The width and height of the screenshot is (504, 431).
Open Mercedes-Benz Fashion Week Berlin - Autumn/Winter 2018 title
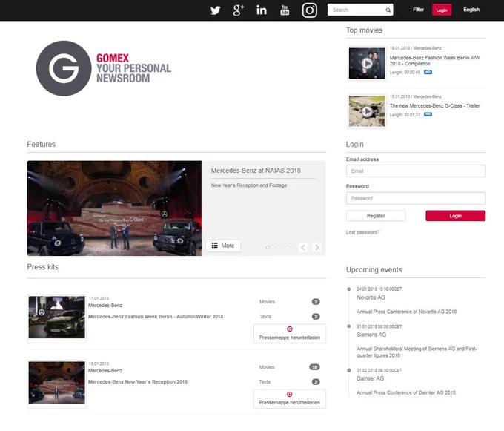pos(156,317)
